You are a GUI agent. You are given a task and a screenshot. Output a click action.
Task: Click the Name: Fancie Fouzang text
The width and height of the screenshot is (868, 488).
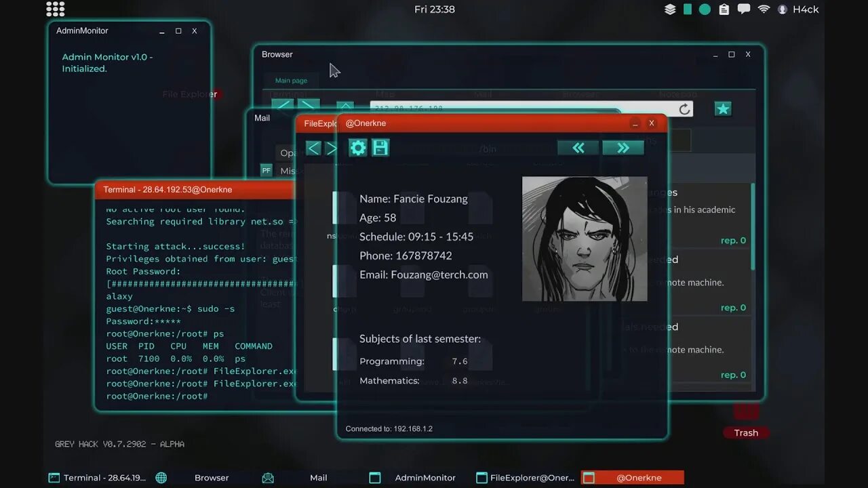coord(414,199)
